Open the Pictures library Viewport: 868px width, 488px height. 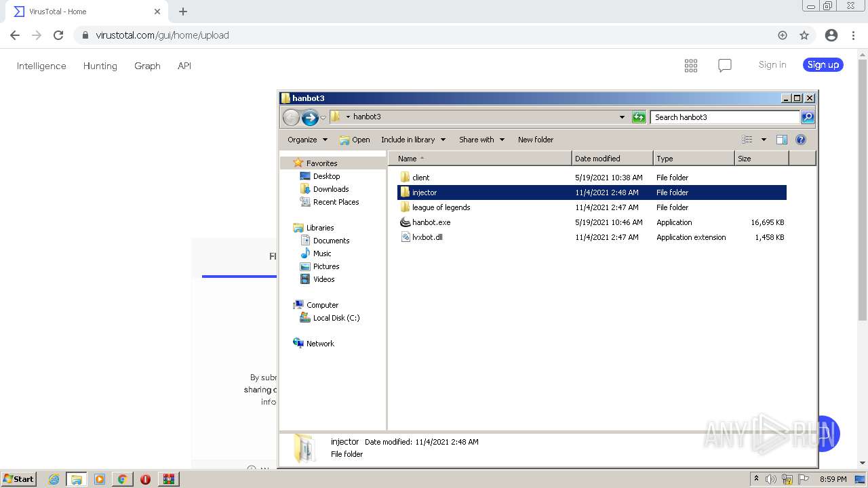tap(326, 266)
